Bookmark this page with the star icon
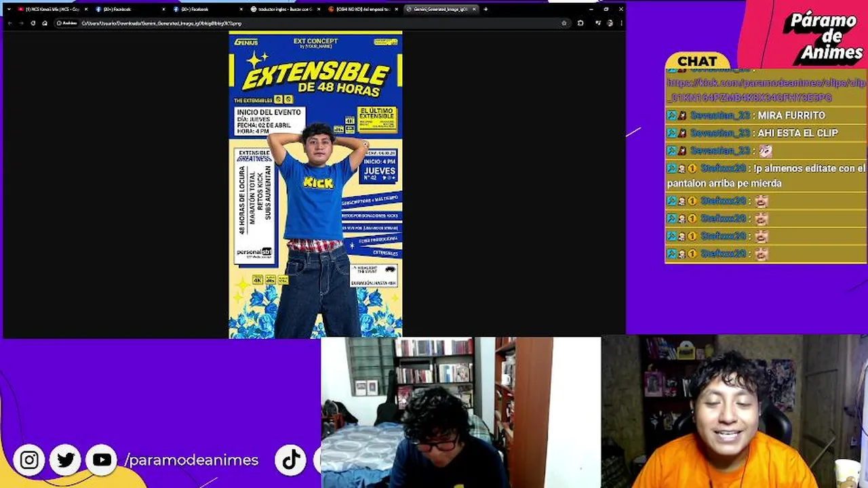This screenshot has height=488, width=868. [564, 23]
